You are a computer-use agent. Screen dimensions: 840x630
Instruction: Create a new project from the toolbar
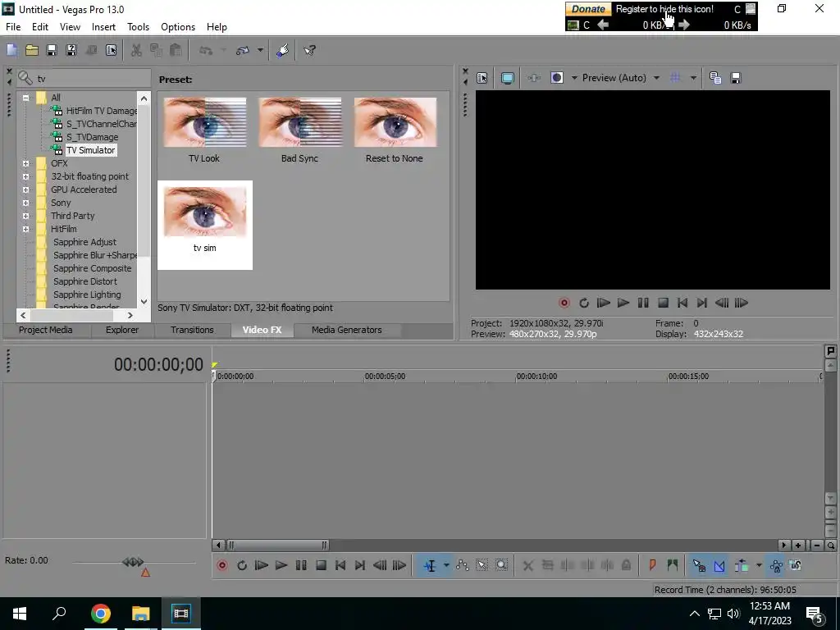tap(11, 50)
